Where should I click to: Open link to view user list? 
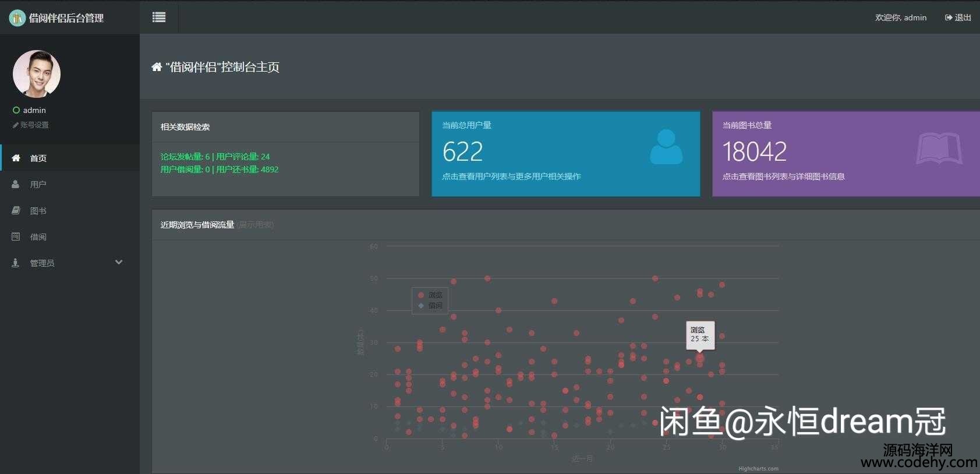(x=511, y=176)
